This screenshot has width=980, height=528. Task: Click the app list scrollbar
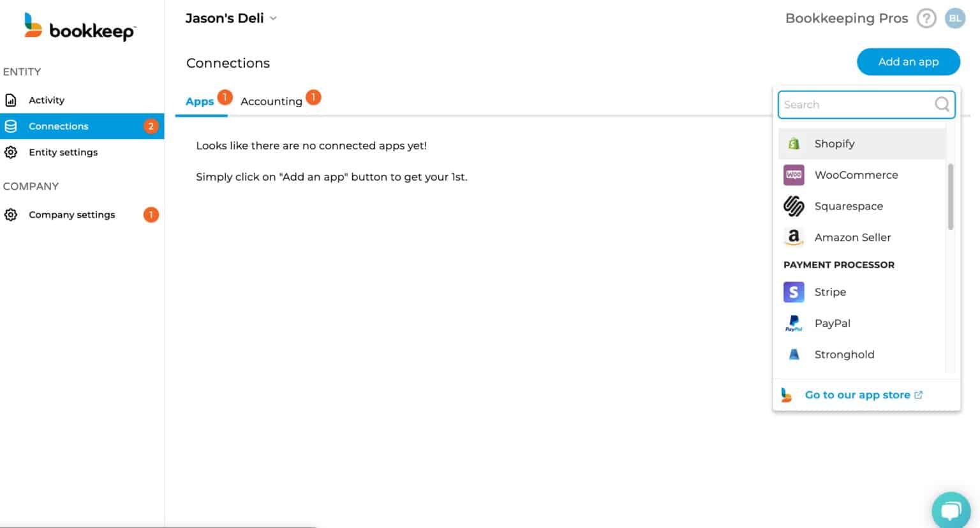[x=951, y=197]
